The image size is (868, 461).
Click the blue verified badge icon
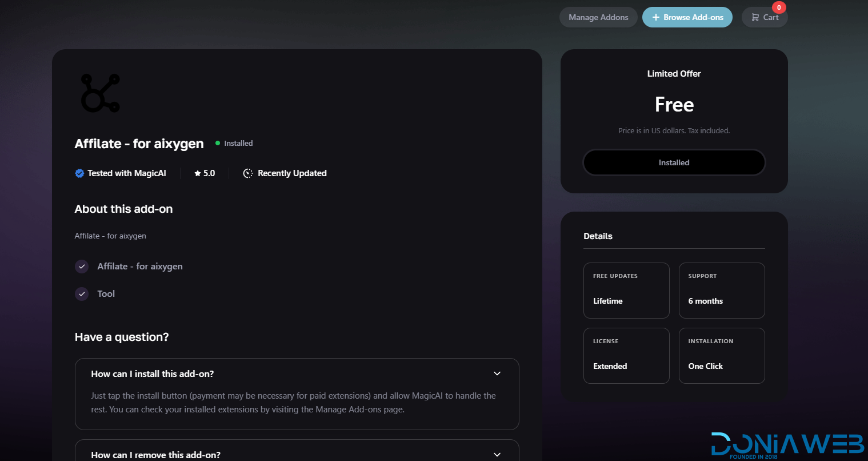(79, 173)
